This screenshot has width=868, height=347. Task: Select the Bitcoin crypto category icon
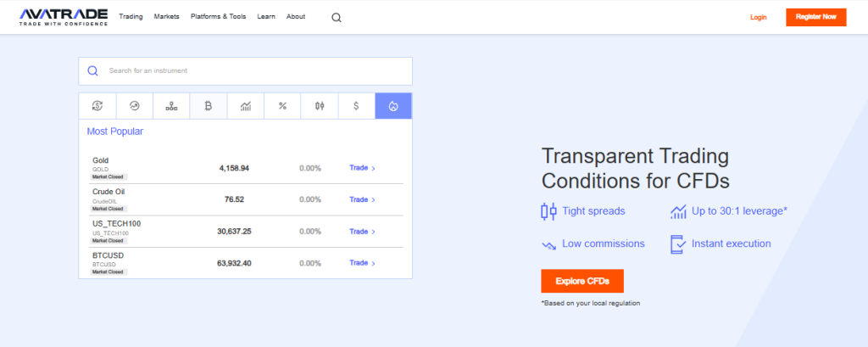pyautogui.click(x=209, y=106)
